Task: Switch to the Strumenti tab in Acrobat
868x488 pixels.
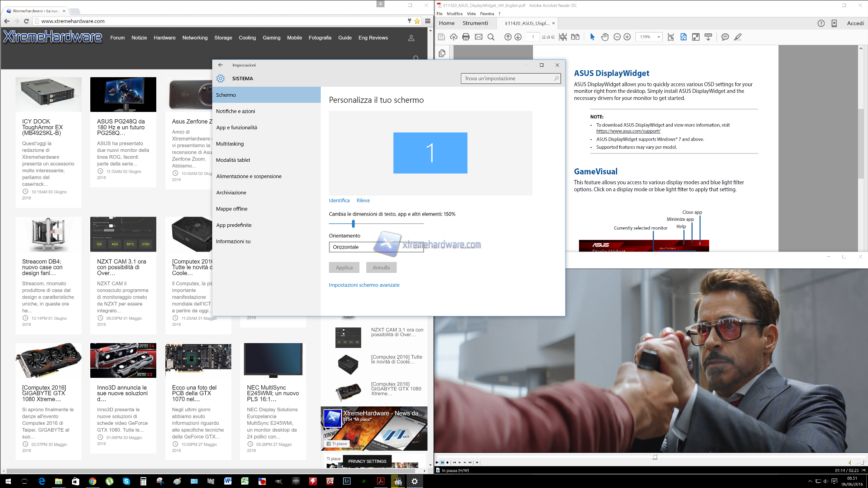Action: coord(475,23)
